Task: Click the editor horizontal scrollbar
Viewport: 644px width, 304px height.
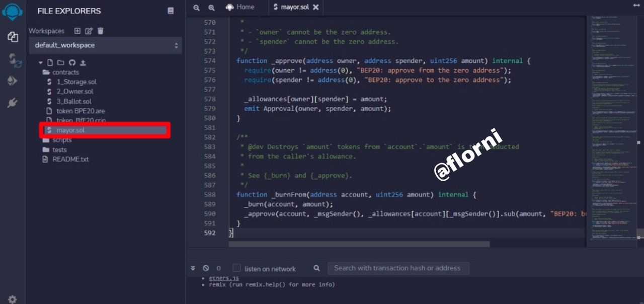Action: pos(359,244)
